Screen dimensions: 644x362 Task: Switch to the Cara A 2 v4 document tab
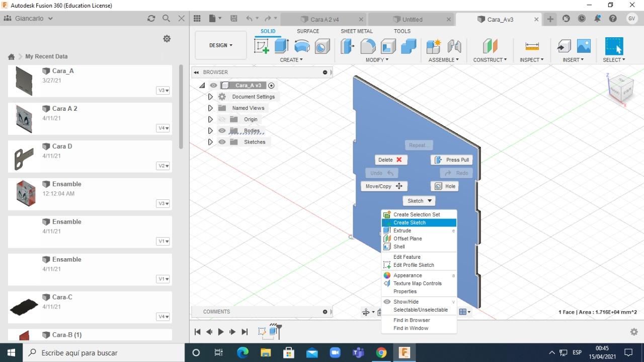click(x=325, y=19)
